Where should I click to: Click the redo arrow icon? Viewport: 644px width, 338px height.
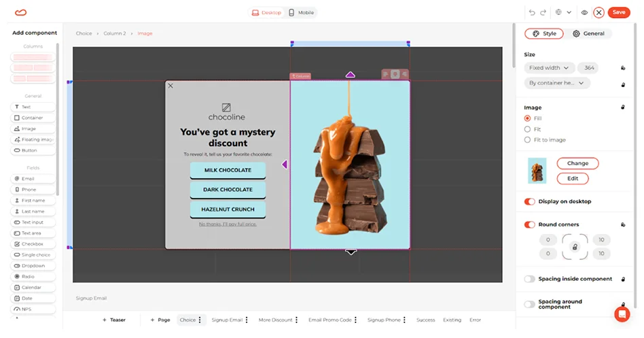click(543, 12)
